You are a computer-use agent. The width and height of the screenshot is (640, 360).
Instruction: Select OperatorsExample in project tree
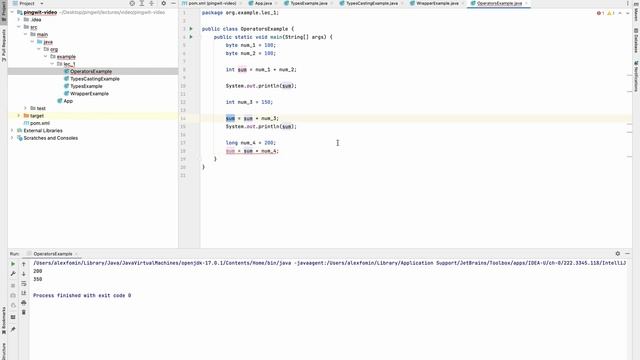click(91, 71)
